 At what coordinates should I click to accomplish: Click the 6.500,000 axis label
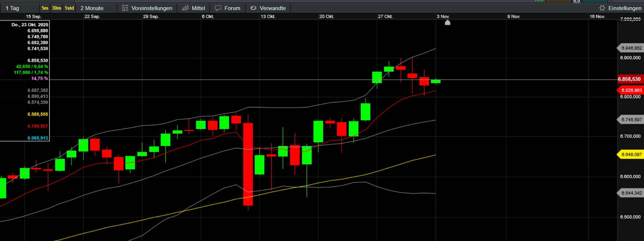click(x=630, y=217)
